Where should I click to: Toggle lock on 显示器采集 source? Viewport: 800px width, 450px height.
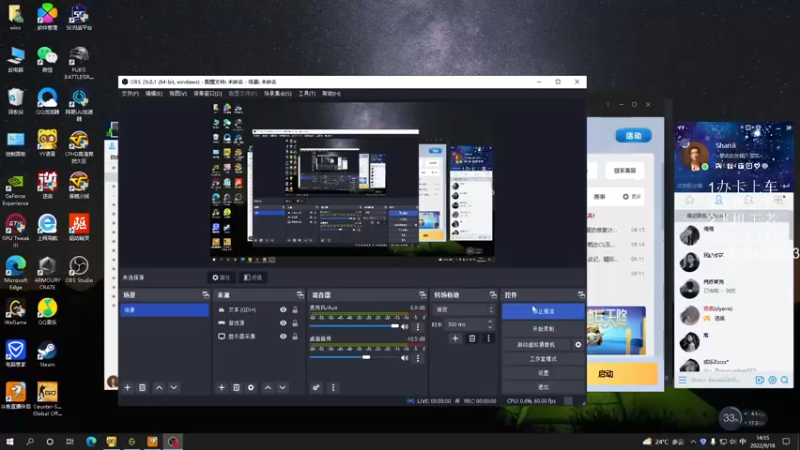pos(295,336)
